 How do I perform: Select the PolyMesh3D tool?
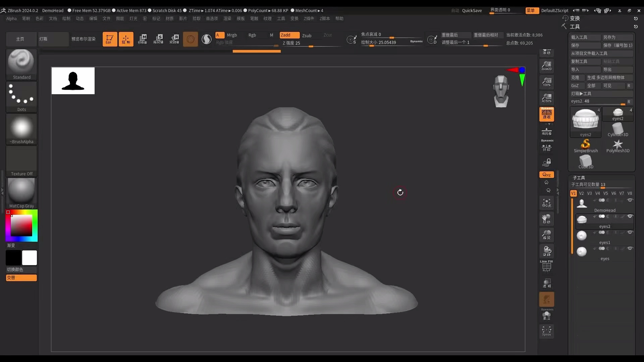(618, 145)
